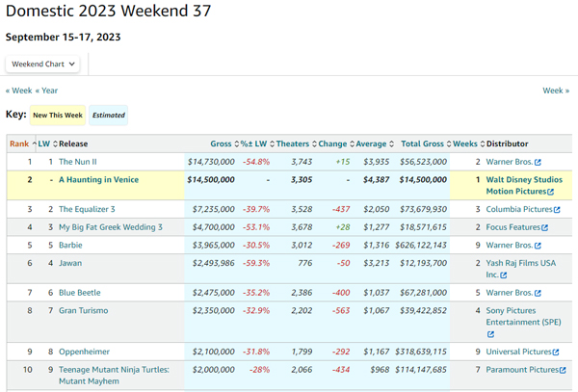Click the $626,122,143 total gross value
The image size is (578, 392).
[x=421, y=246]
